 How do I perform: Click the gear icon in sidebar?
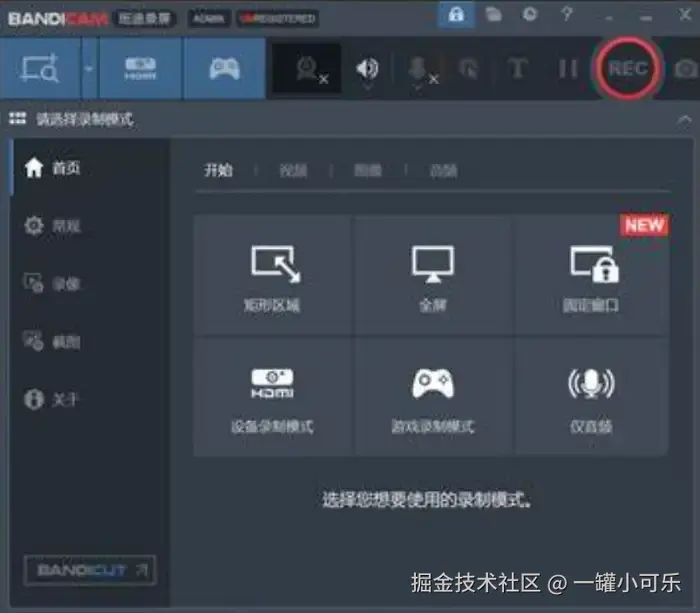(x=33, y=225)
